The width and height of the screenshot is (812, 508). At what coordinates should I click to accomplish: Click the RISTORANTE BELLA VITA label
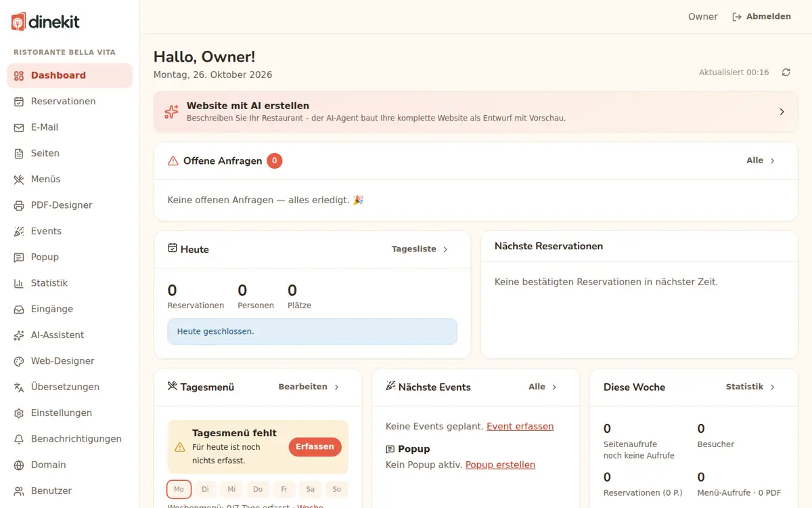pyautogui.click(x=64, y=52)
